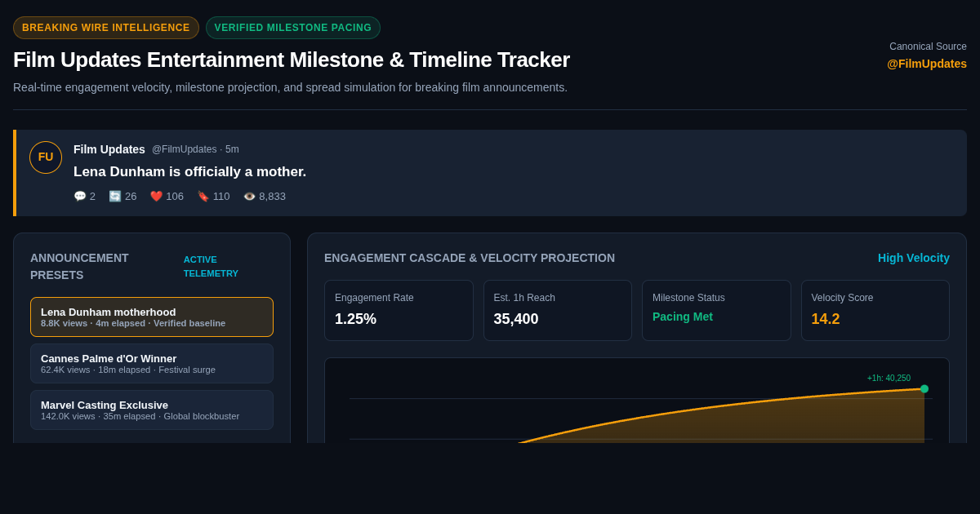The width and height of the screenshot is (980, 514).
Task: Click the Active Telemetry label
Action: [x=211, y=266]
